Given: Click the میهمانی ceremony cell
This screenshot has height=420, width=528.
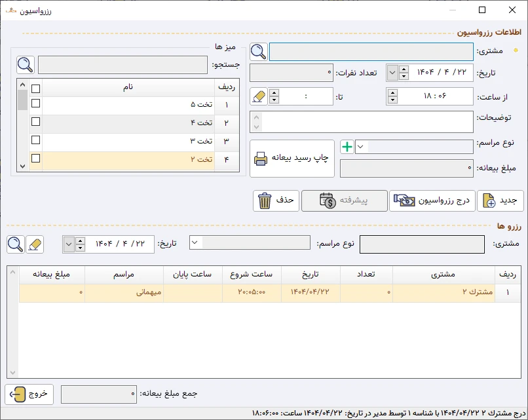Looking at the screenshot, I should (x=124, y=292).
